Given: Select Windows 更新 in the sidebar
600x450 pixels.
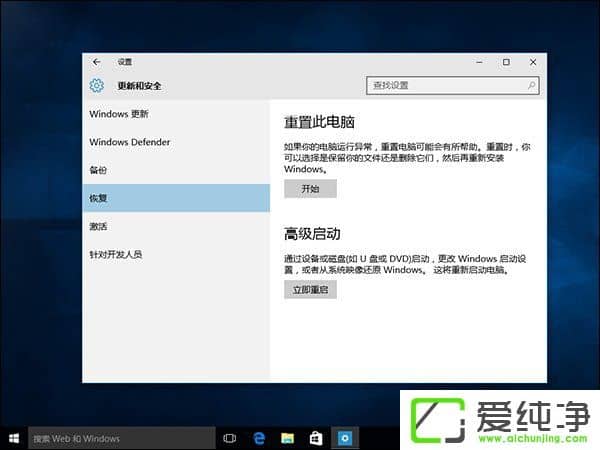Looking at the screenshot, I should pos(117,114).
